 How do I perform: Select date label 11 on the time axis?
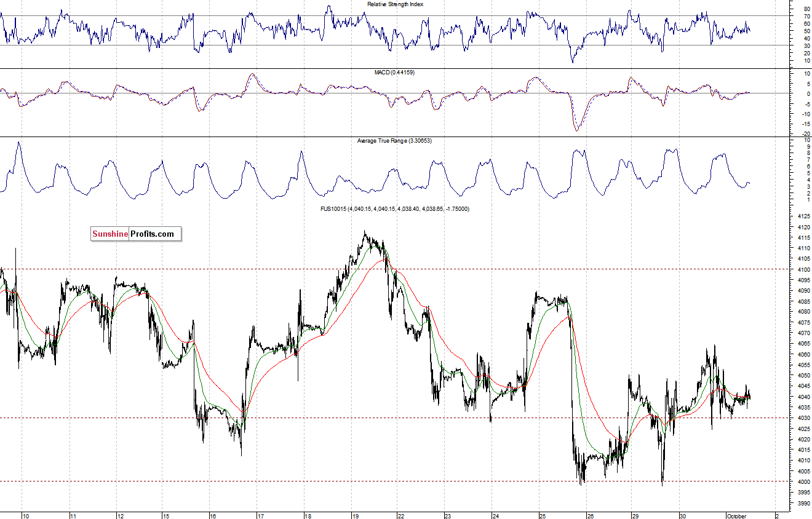[73, 516]
